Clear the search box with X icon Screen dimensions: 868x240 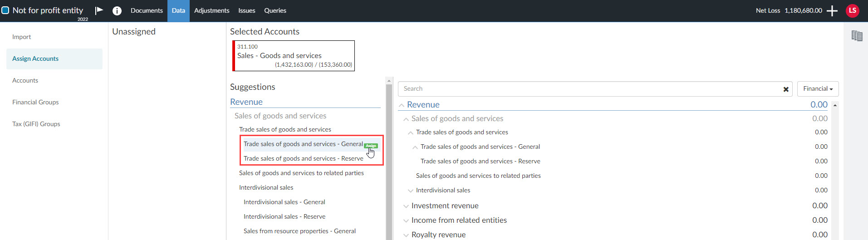786,89
